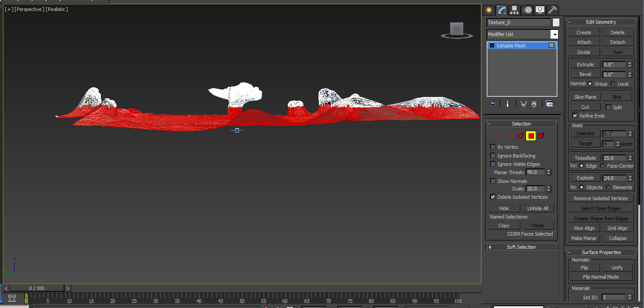Screen dimensions: 644x308
Task: Click the Unhide All button
Action: (x=538, y=208)
